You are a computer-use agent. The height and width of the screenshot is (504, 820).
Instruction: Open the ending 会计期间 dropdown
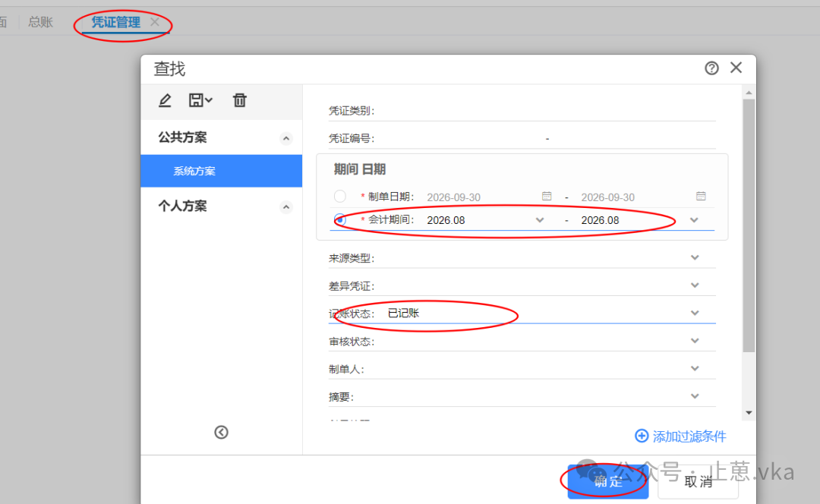[694, 220]
